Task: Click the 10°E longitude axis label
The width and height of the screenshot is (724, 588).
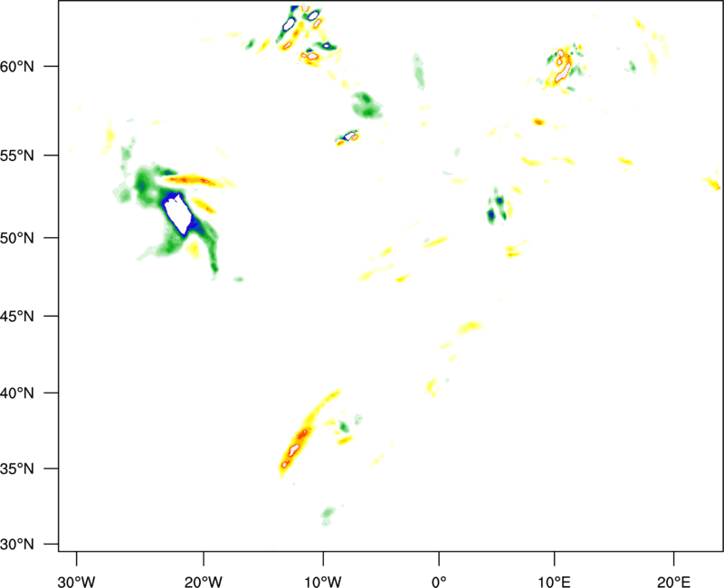Action: pos(554,582)
